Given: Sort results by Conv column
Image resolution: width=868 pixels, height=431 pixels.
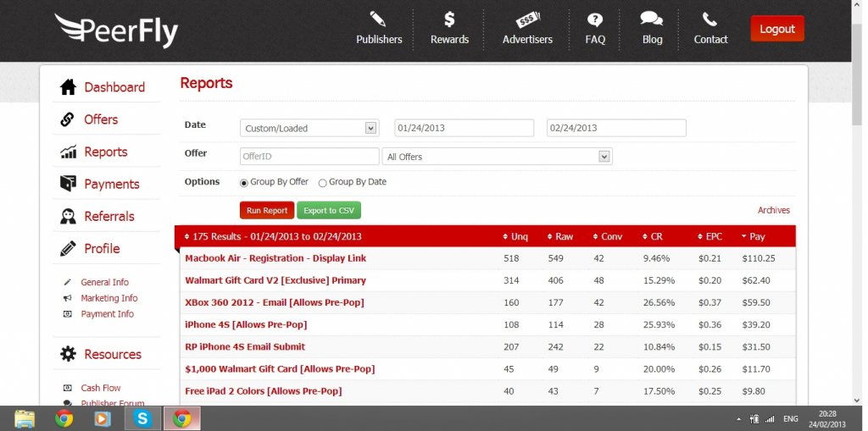Looking at the screenshot, I should point(607,237).
